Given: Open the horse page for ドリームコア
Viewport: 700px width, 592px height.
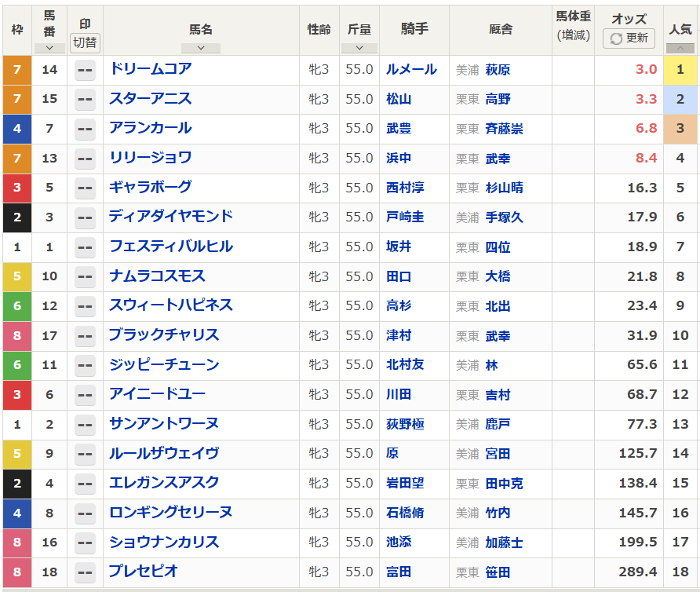Looking at the screenshot, I should 151,69.
